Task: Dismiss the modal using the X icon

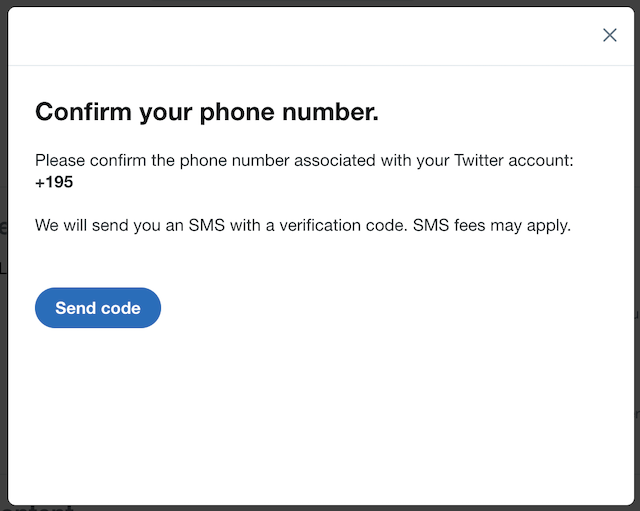Action: tap(609, 35)
